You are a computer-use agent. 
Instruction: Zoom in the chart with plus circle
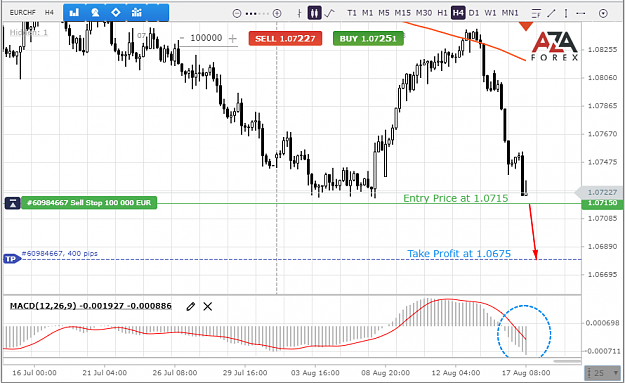pos(277,14)
